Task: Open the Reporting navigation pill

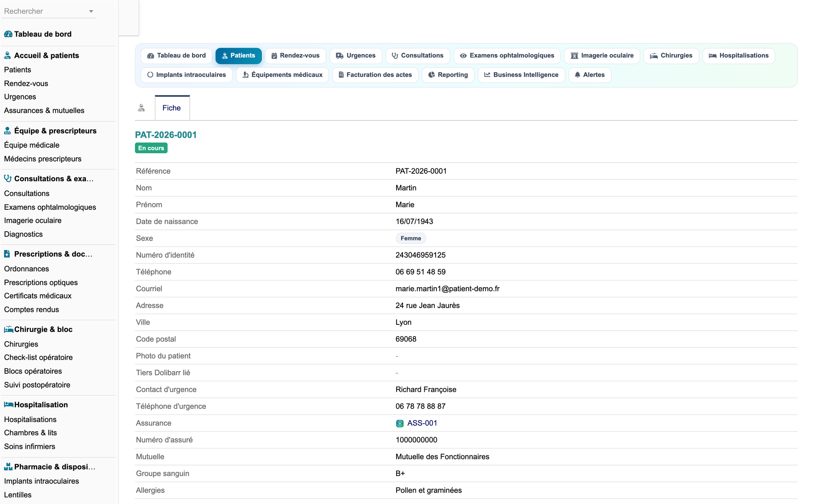Action: point(448,75)
